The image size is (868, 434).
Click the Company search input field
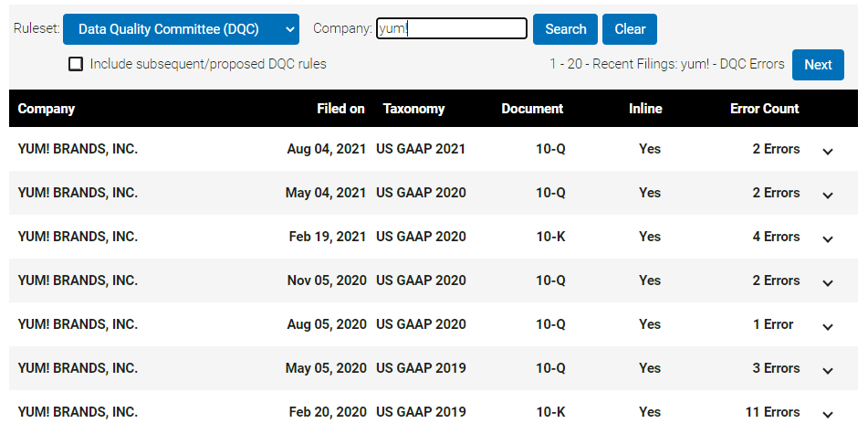[x=452, y=29]
